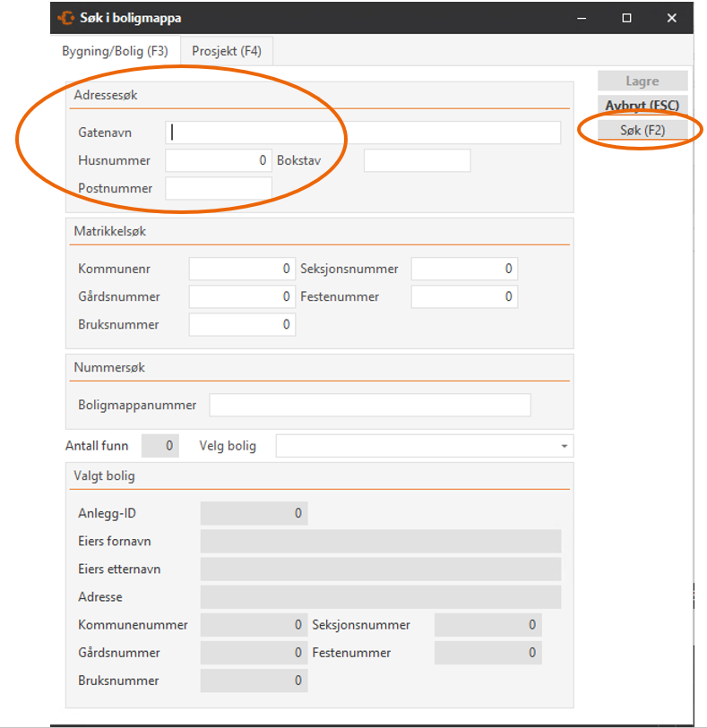
Task: Click into the Husnummer field
Action: tap(219, 160)
